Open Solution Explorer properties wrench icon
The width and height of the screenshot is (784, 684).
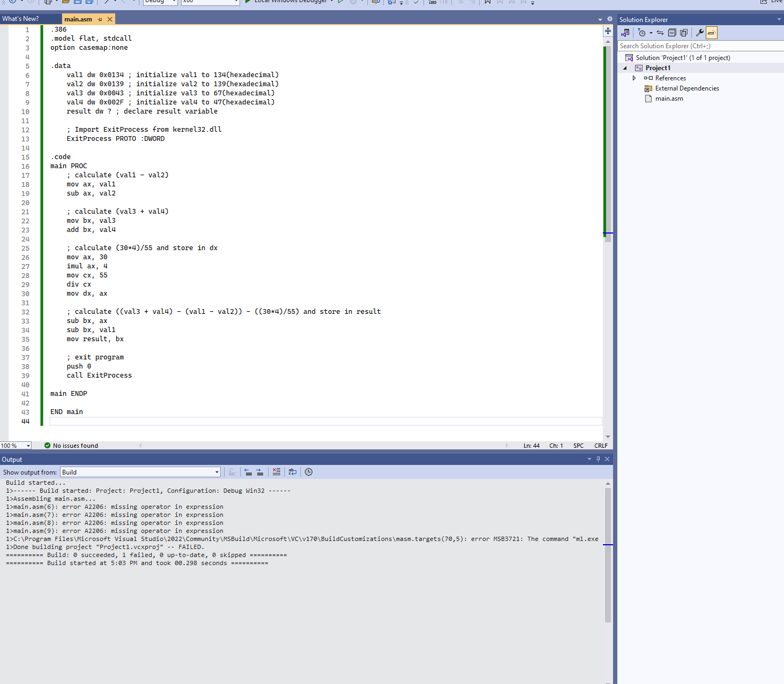click(700, 33)
